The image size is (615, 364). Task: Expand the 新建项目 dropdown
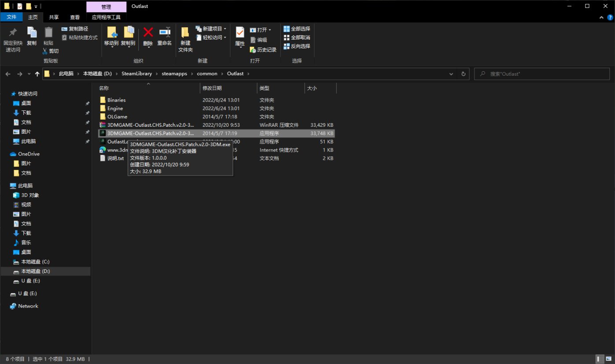pyautogui.click(x=211, y=29)
